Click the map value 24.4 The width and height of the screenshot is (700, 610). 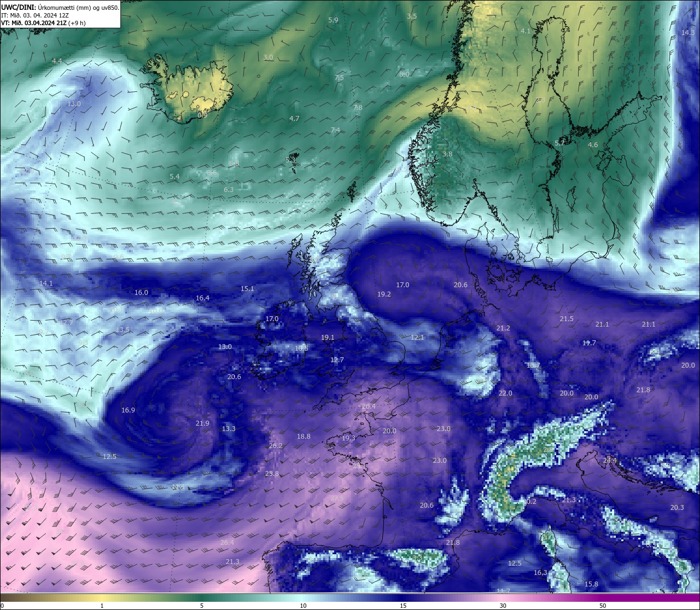pos(610,461)
